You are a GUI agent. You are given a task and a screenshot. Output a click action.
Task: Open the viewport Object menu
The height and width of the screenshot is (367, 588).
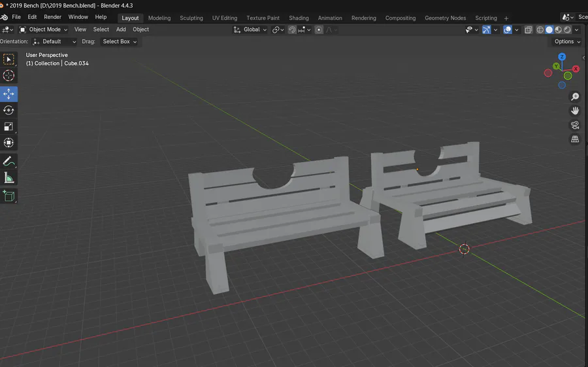[140, 29]
